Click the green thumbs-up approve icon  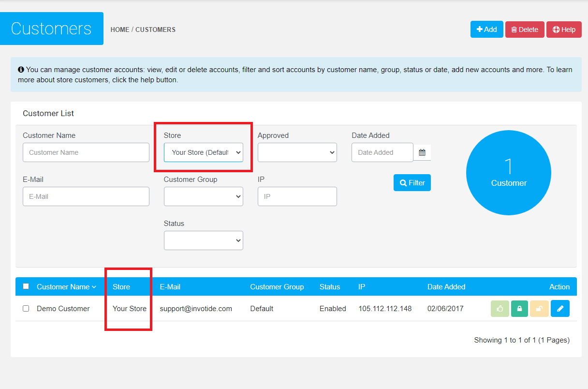(500, 309)
